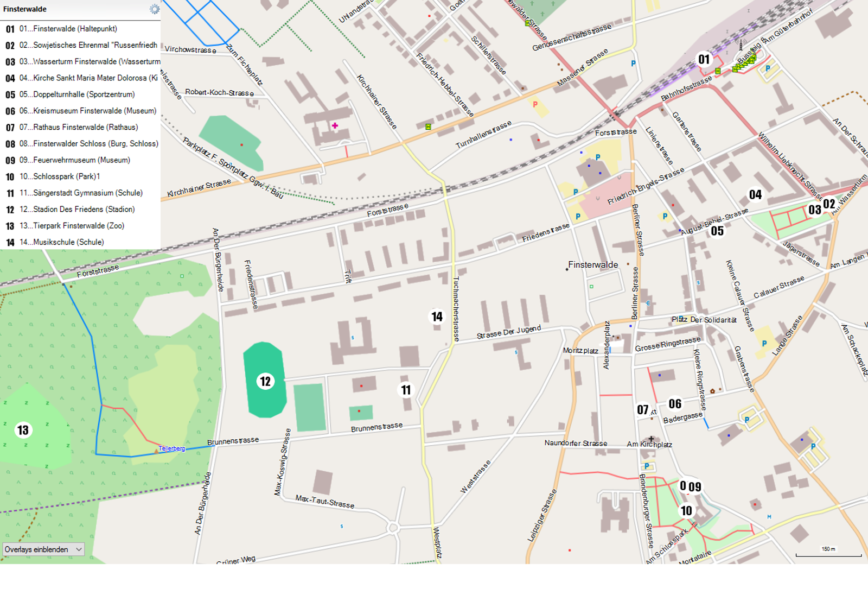Select map marker 06 above Badergasse

point(675,403)
